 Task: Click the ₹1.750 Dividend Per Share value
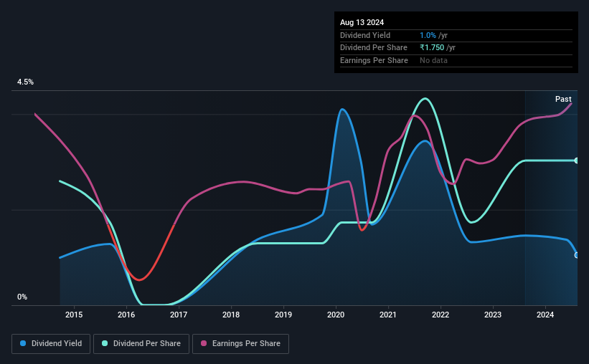[432, 48]
